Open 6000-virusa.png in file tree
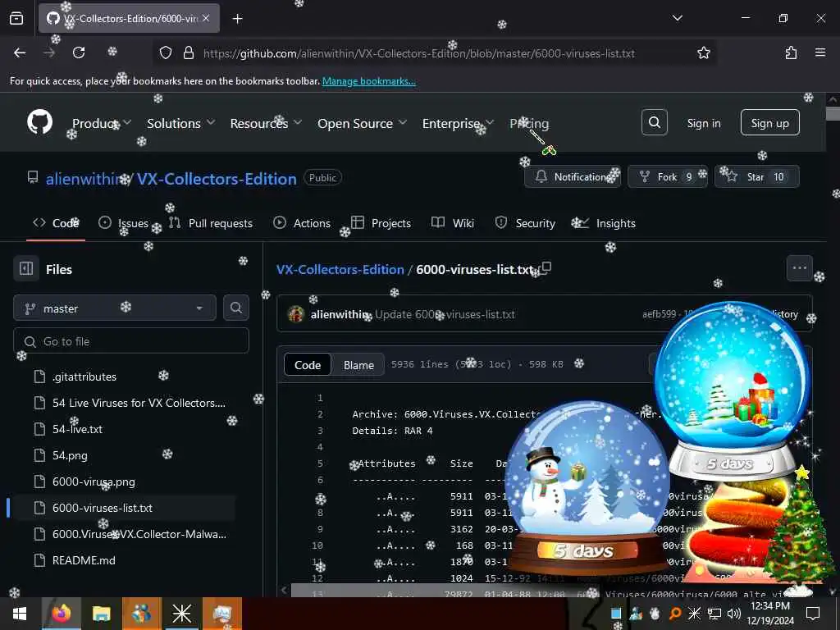The width and height of the screenshot is (840, 630). [x=94, y=482]
